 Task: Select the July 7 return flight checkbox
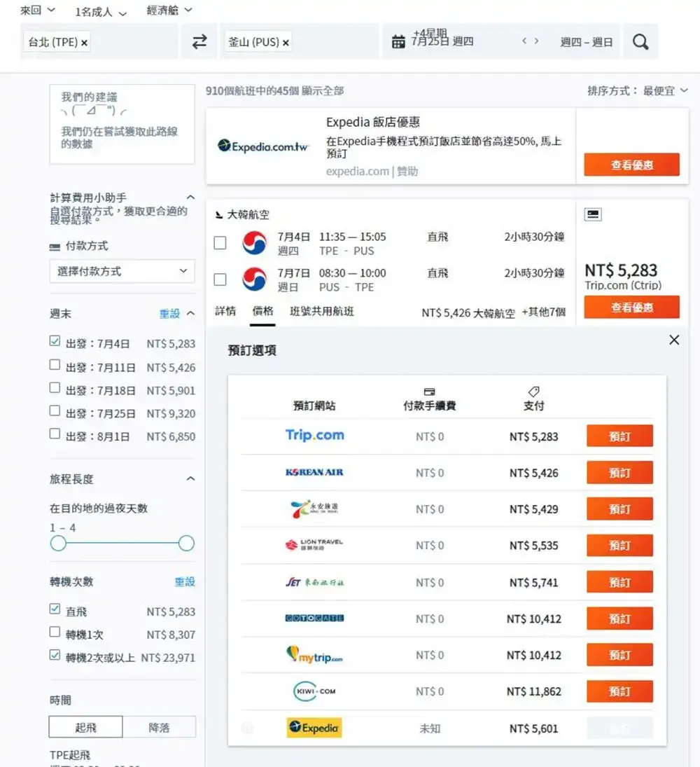pyautogui.click(x=220, y=279)
